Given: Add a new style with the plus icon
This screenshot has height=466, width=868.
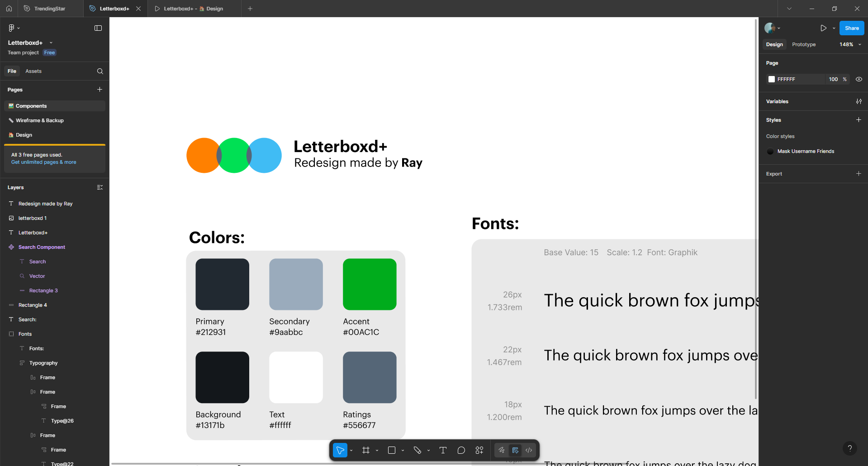Looking at the screenshot, I should [859, 120].
